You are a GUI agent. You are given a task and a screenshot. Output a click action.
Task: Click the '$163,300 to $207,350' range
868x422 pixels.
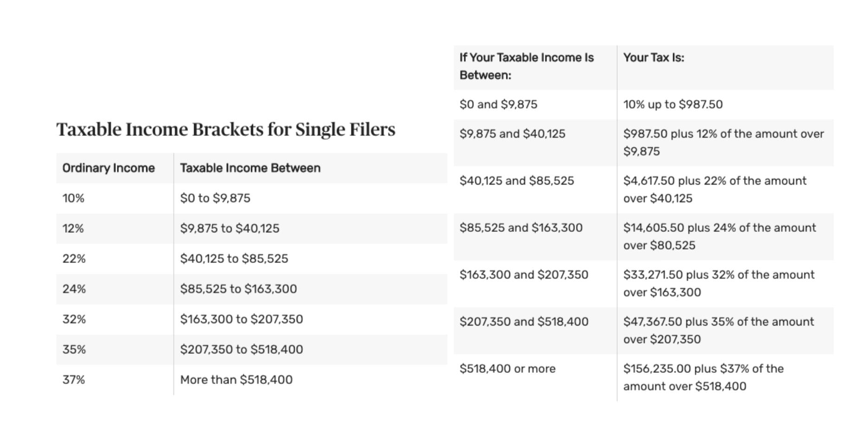pyautogui.click(x=241, y=319)
